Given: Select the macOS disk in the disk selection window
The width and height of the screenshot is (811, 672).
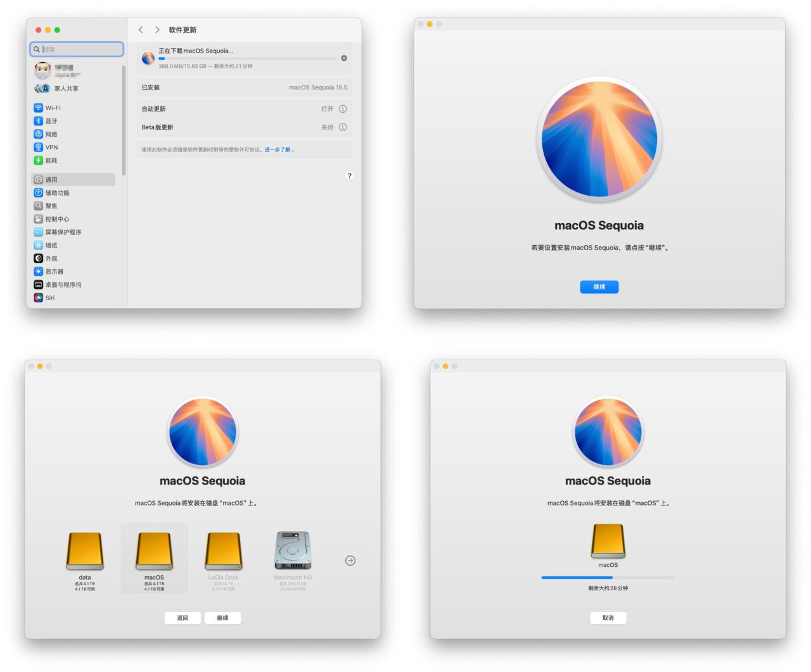Looking at the screenshot, I should click(154, 558).
